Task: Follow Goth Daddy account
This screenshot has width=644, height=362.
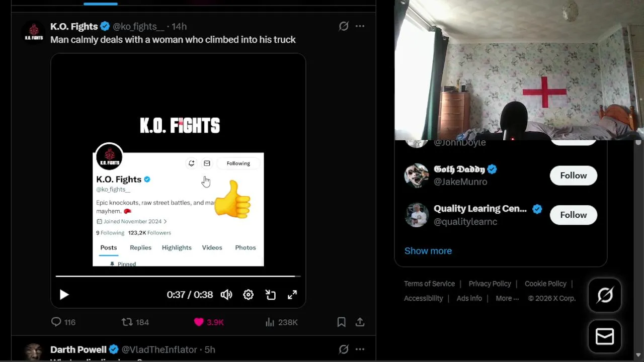Action: [x=573, y=175]
